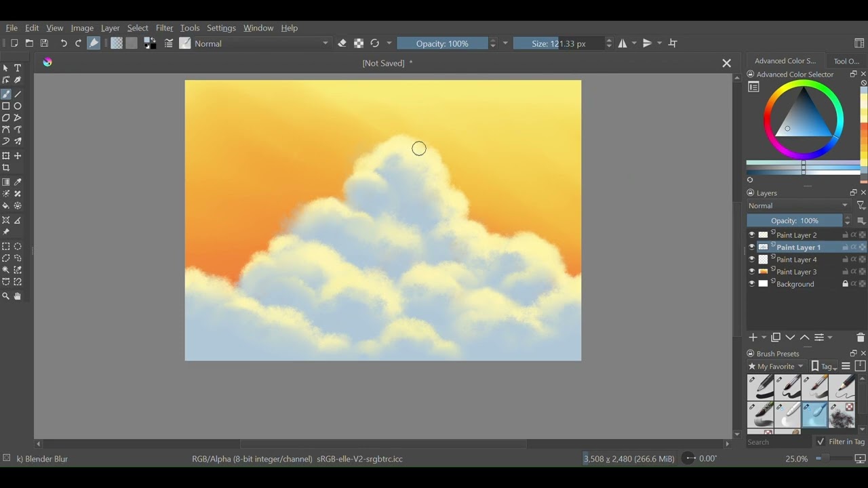Screen dimensions: 868x488
Task: Select the Transform tool
Action: (6, 156)
